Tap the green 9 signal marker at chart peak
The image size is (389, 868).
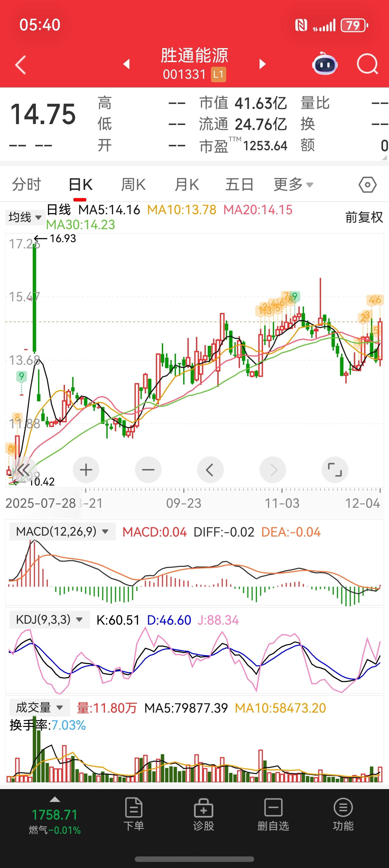[x=294, y=297]
